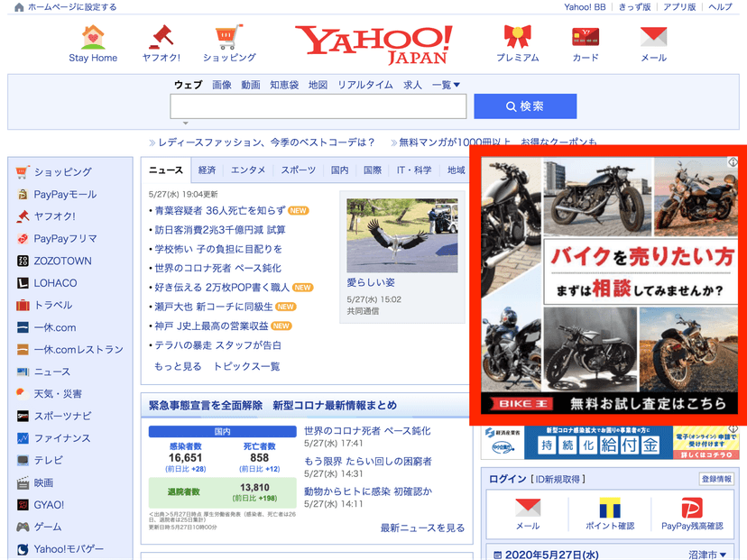Open headline 訪日客消費2兆3千億円減 試算
Viewport: 747px width, 560px height.
[220, 230]
